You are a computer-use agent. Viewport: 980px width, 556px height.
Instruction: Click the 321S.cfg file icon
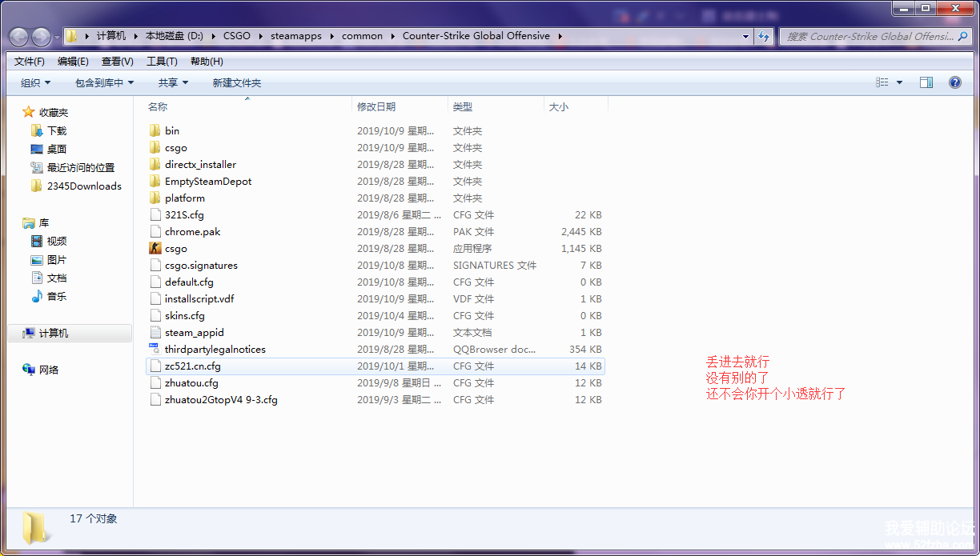(x=155, y=214)
